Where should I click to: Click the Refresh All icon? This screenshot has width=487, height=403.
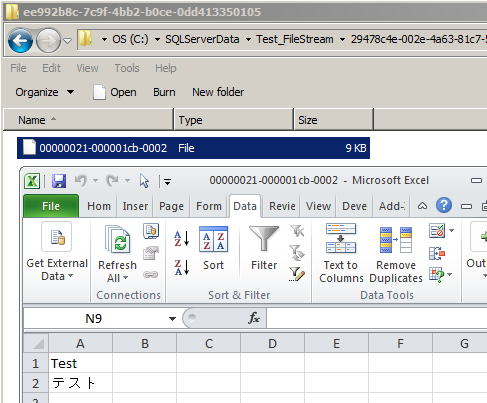coord(117,240)
